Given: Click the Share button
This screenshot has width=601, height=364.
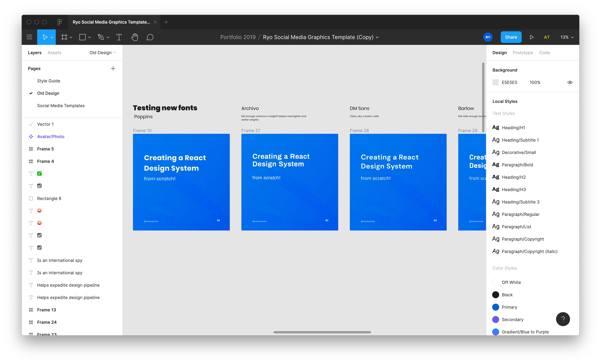Looking at the screenshot, I should pyautogui.click(x=511, y=37).
